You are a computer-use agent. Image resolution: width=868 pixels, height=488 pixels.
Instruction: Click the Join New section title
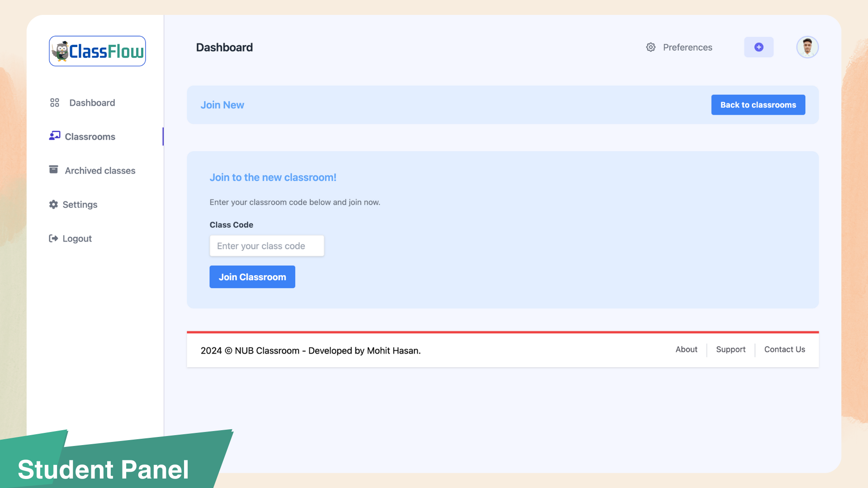[222, 105]
